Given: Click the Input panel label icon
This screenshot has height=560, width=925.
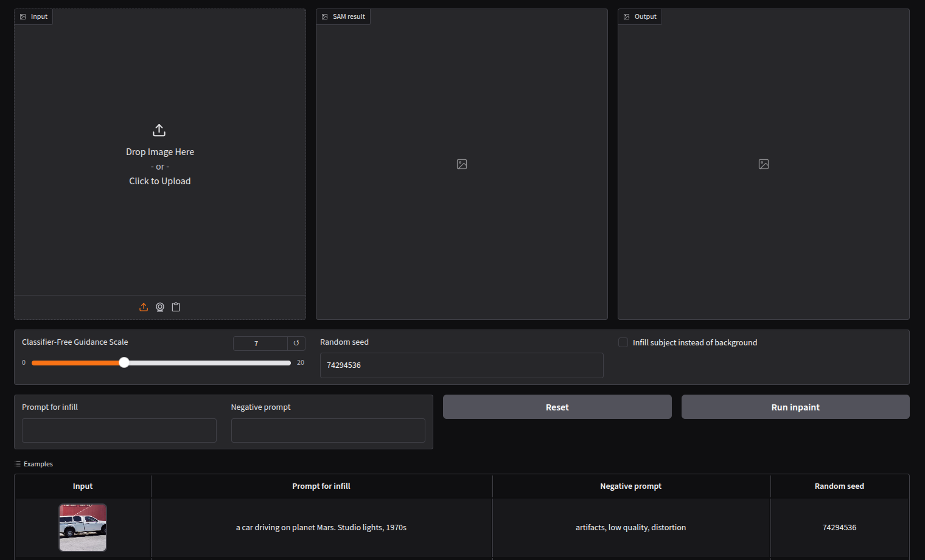Looking at the screenshot, I should 23,16.
